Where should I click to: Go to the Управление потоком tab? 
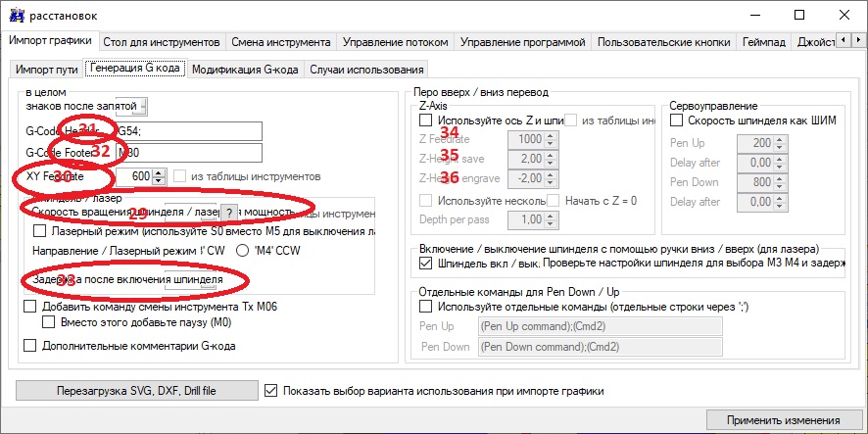tap(396, 42)
